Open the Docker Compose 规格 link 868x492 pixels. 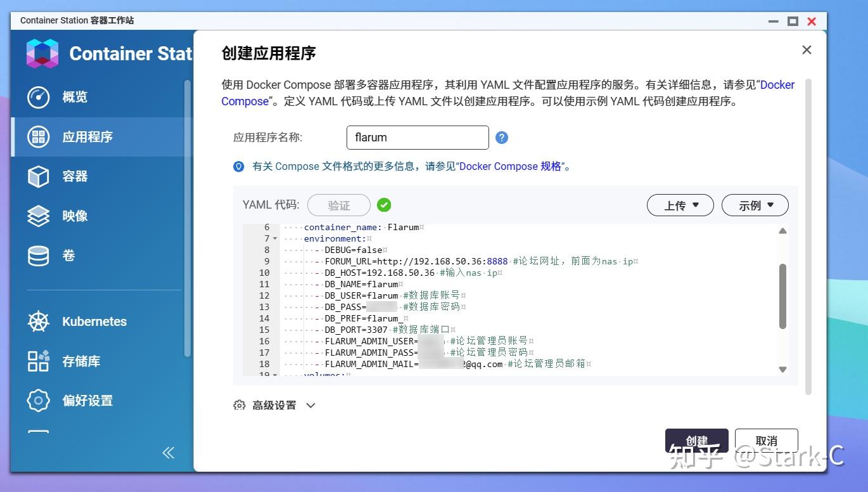click(x=511, y=166)
